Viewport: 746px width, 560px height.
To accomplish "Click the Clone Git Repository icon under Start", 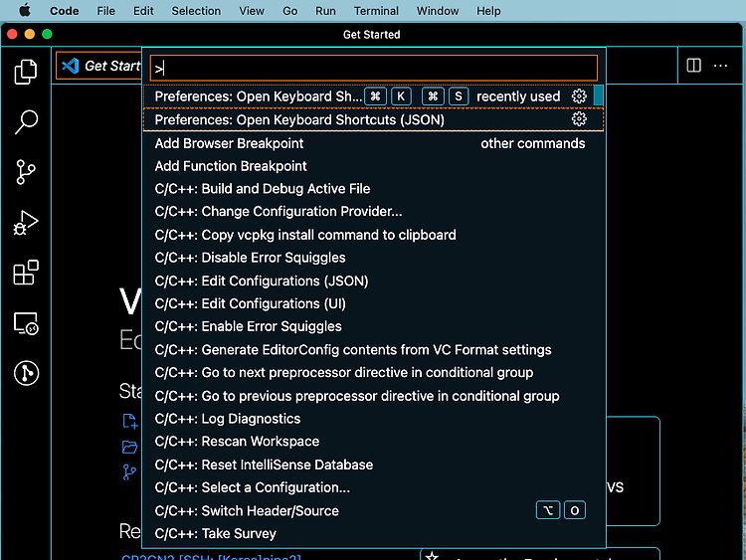I will 129,472.
